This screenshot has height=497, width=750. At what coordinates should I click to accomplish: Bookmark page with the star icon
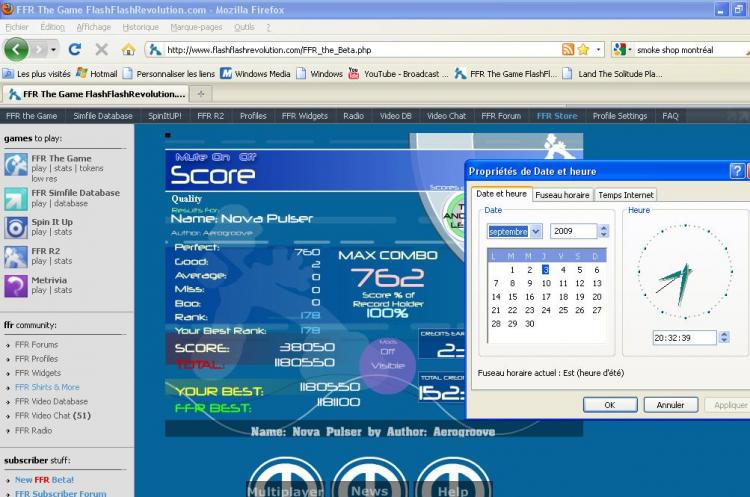(x=585, y=48)
